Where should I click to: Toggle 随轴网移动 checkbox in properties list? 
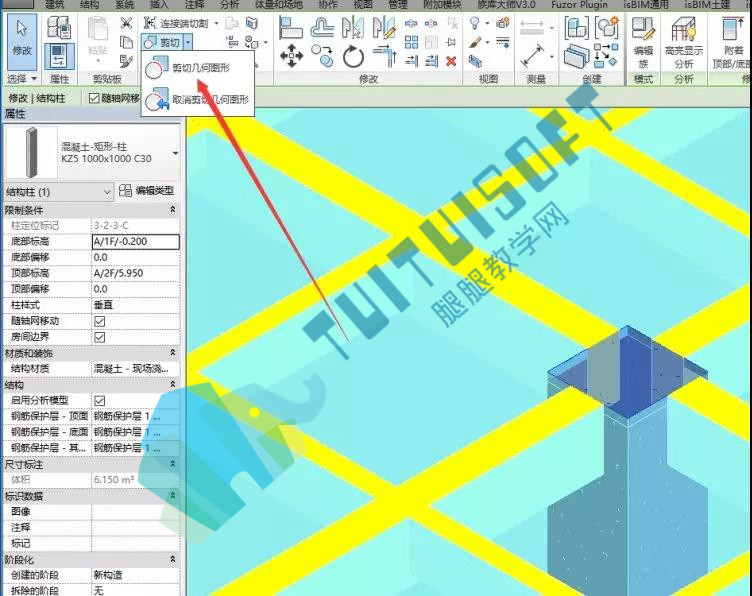pos(100,321)
